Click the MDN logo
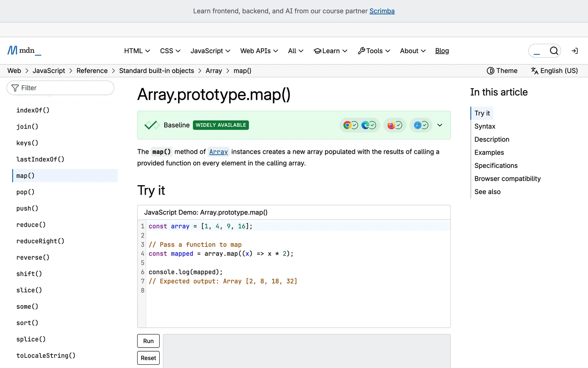Image resolution: width=588 pixels, height=368 pixels. [x=24, y=50]
